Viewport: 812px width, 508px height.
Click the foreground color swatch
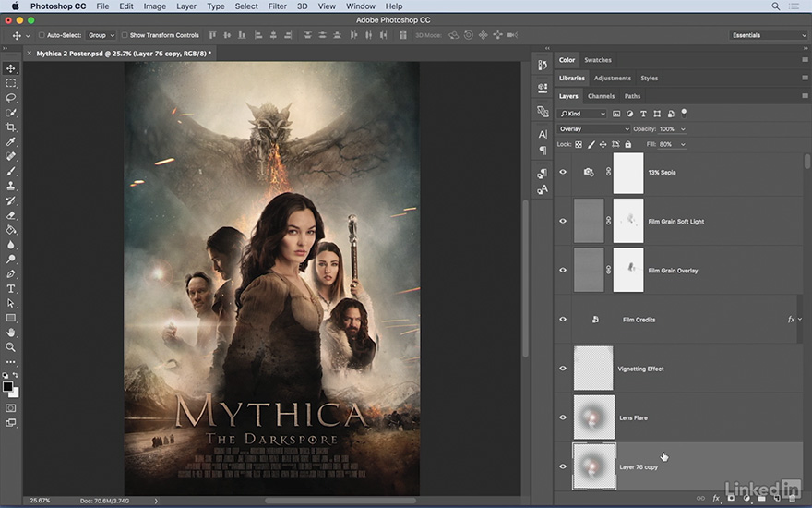click(7, 387)
